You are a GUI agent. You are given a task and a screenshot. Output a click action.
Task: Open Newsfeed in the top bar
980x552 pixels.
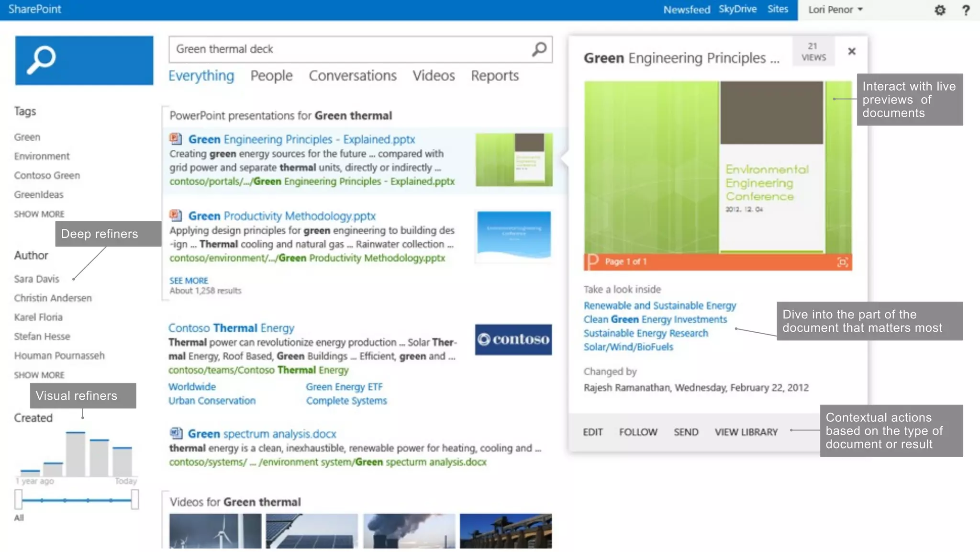tap(687, 10)
